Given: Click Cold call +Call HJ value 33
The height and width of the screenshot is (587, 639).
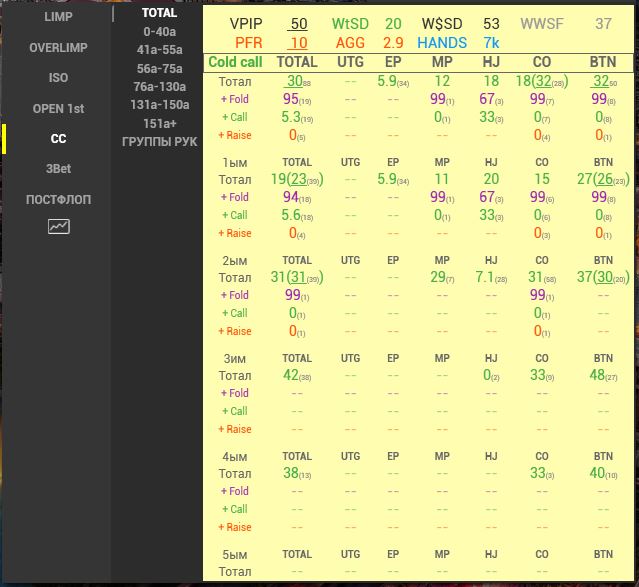Looking at the screenshot, I should pyautogui.click(x=491, y=117).
